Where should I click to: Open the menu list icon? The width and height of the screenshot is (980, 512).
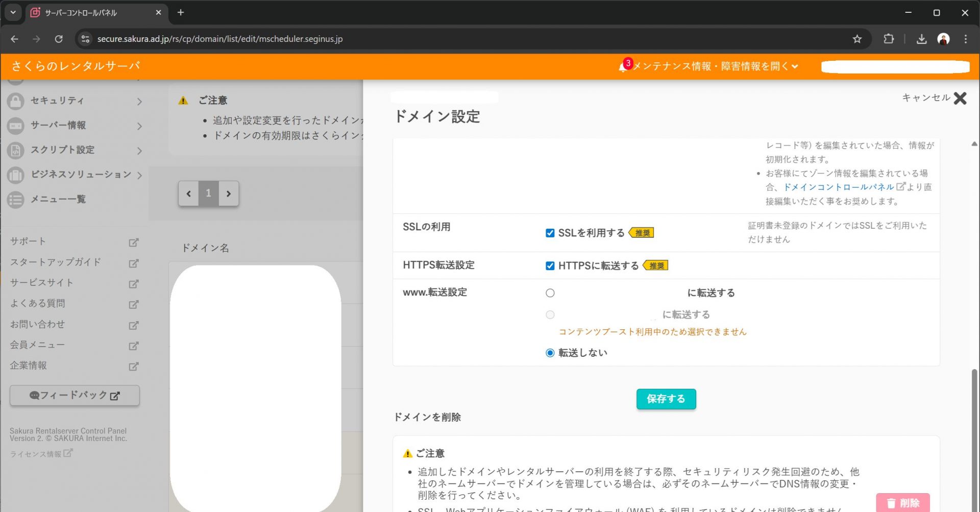point(15,200)
